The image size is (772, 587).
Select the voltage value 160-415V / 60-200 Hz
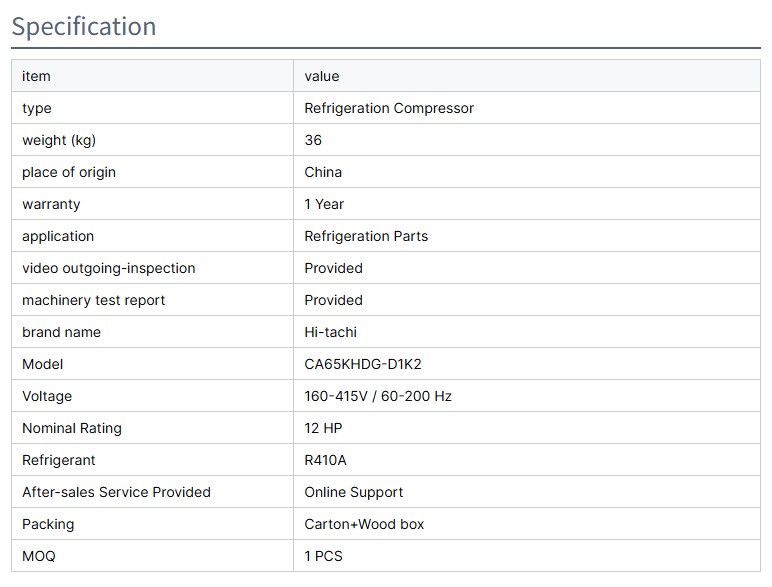coord(378,396)
